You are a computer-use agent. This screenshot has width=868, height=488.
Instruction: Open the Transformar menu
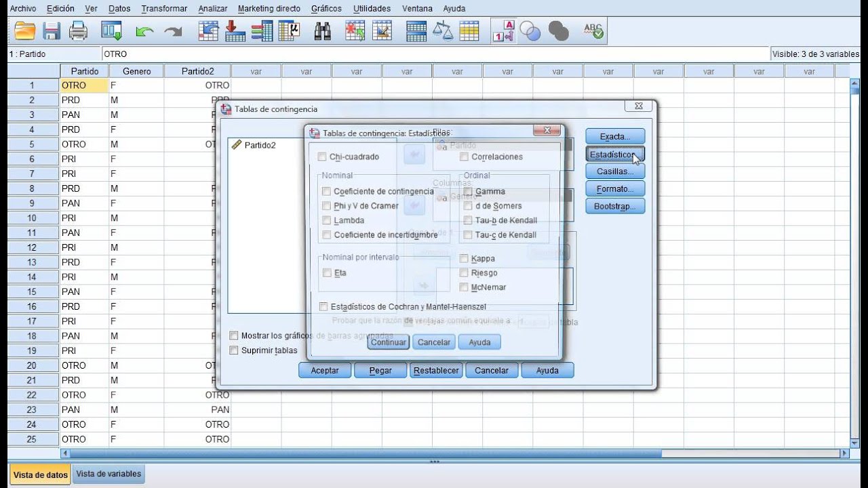pyautogui.click(x=164, y=9)
